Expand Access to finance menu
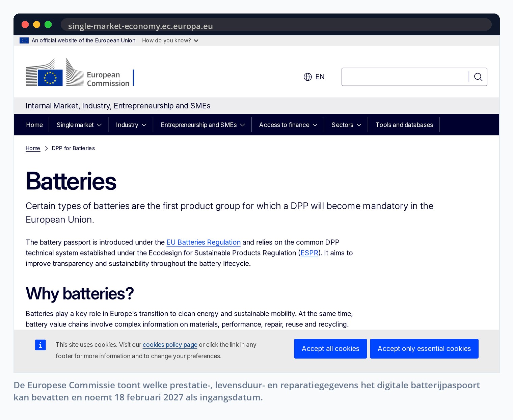The image size is (513, 420). click(x=288, y=125)
